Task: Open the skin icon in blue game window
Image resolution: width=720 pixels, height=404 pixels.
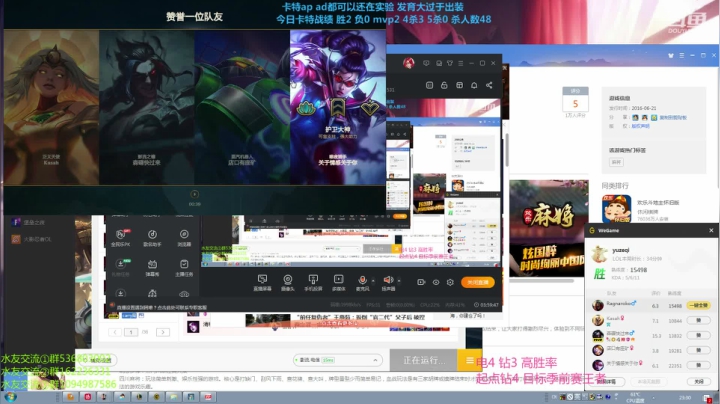Action: click(x=671, y=56)
